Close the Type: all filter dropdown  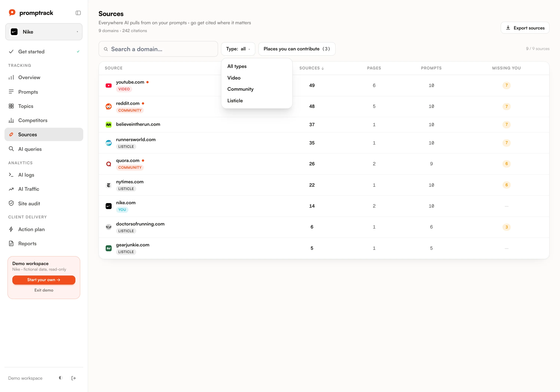tap(238, 49)
